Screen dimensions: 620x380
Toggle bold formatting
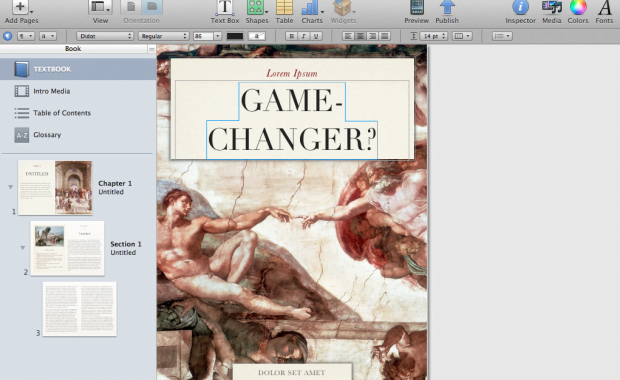point(292,36)
